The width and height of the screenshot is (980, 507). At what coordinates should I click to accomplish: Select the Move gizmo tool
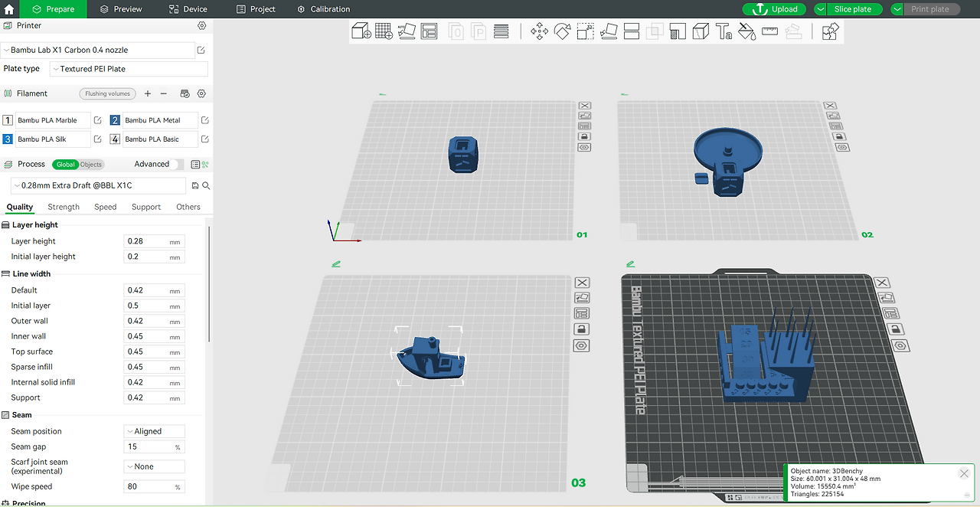click(539, 31)
